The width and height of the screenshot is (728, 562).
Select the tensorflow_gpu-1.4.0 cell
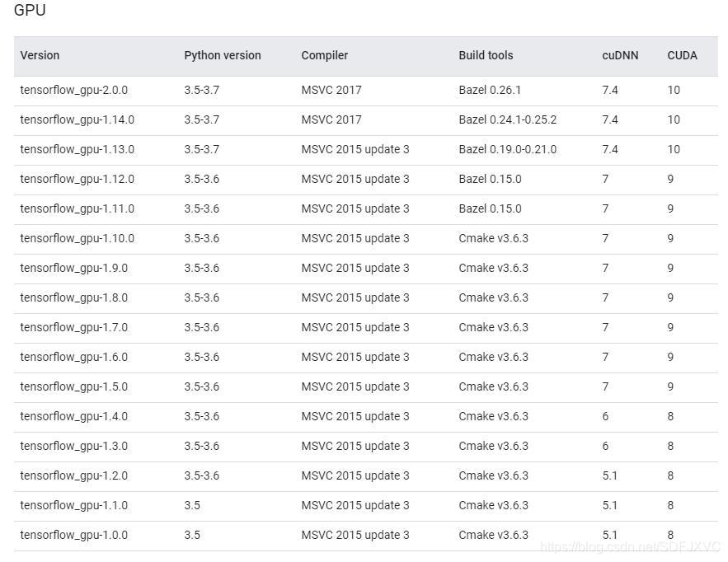pos(74,417)
